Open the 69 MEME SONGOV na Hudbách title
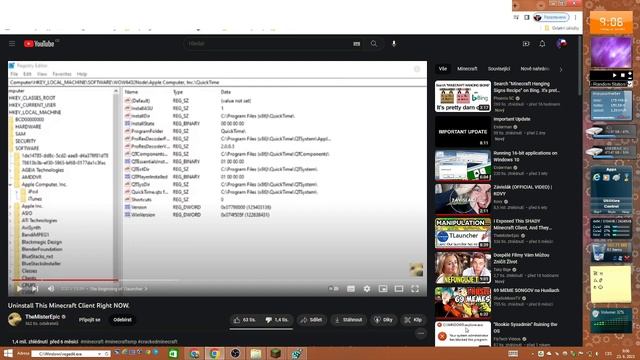Screen dimensions: 640x360 click(x=526, y=291)
